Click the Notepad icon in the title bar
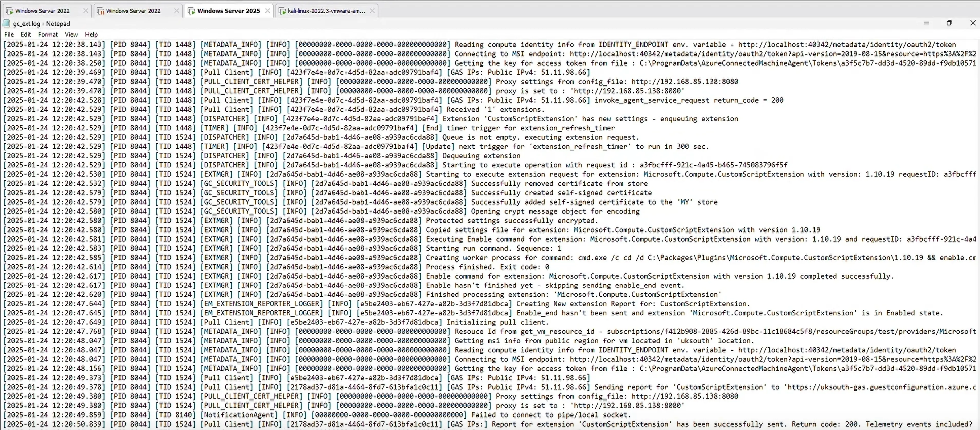Image resolution: width=980 pixels, height=430 pixels. tap(6, 24)
